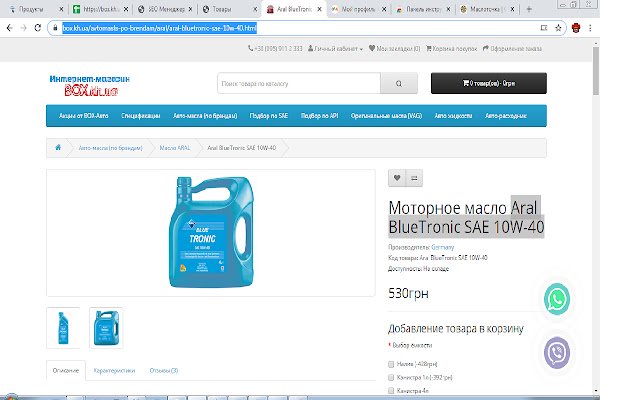Screen dimensions: 640x400
Task: Expand the 'Личный кабинет' dropdown
Action: click(335, 49)
